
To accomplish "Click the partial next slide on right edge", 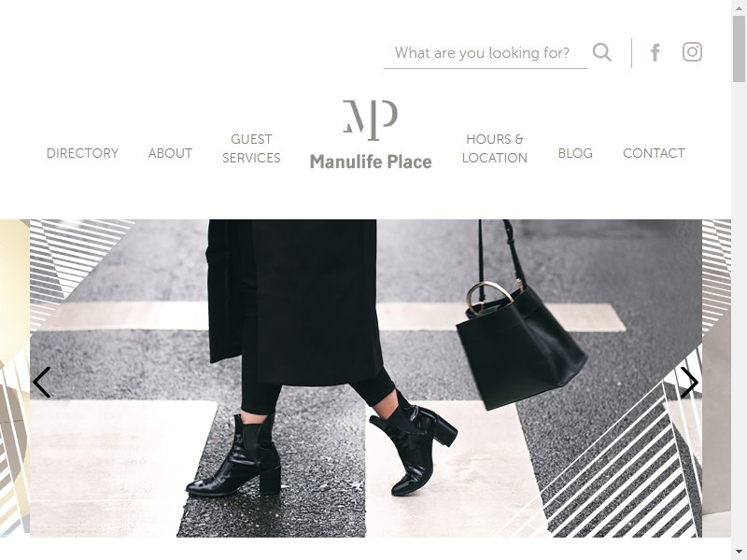I will point(716,378).
